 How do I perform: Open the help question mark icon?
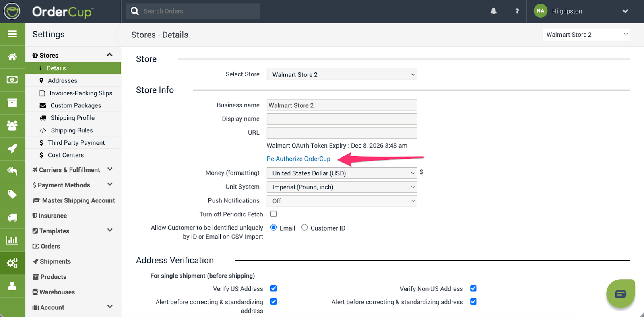point(517,11)
